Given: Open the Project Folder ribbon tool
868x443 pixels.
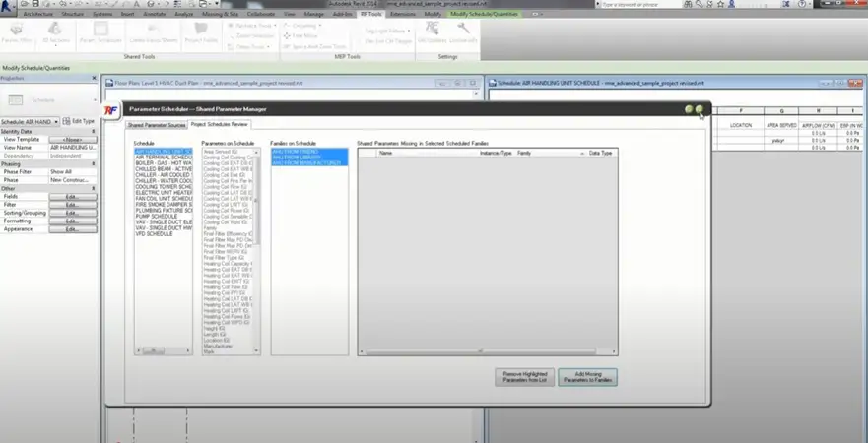Looking at the screenshot, I should [201, 33].
